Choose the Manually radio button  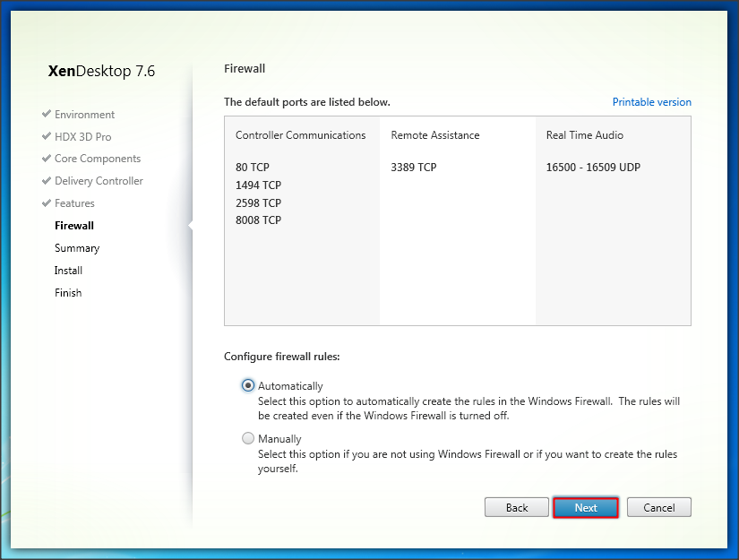(x=248, y=439)
